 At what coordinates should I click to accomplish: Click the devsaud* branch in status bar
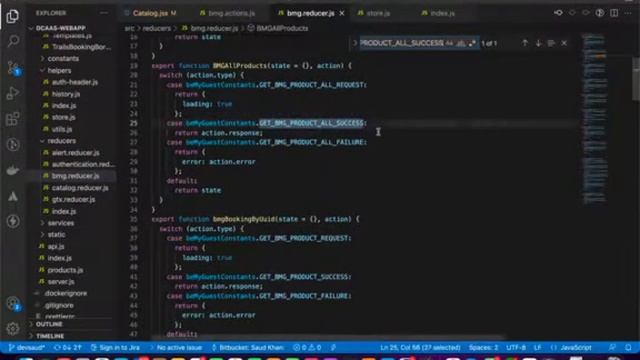coord(27,347)
